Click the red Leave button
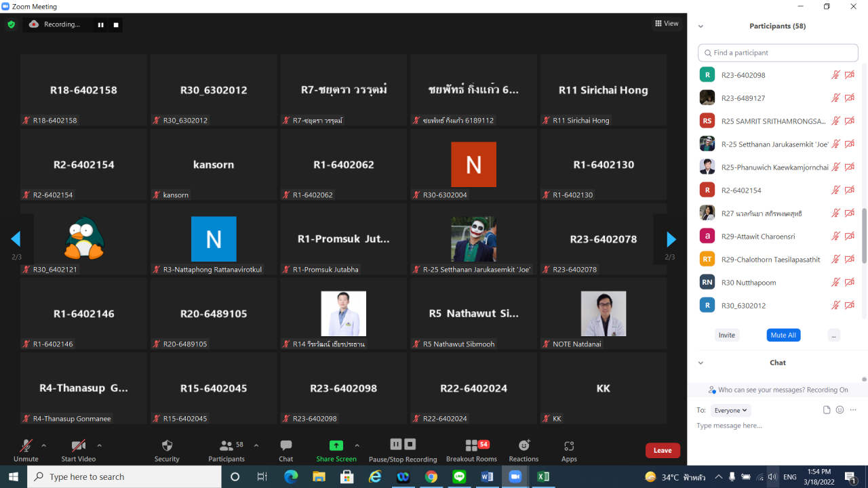This screenshot has width=868, height=488. click(x=663, y=451)
